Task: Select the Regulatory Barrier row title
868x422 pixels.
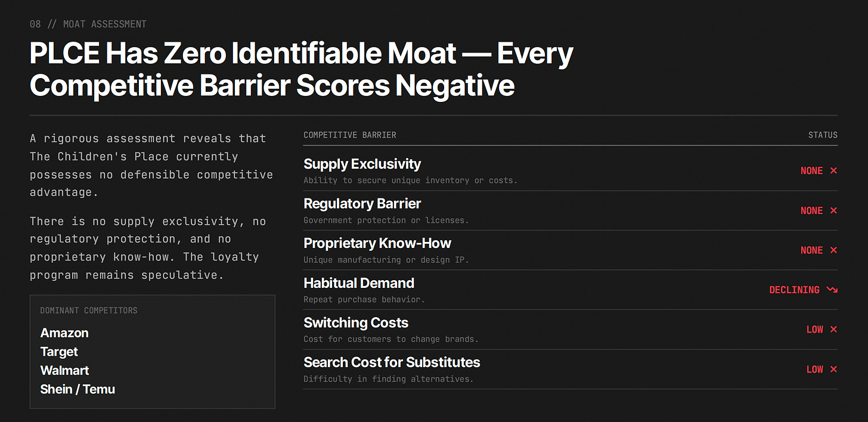Action: [362, 204]
